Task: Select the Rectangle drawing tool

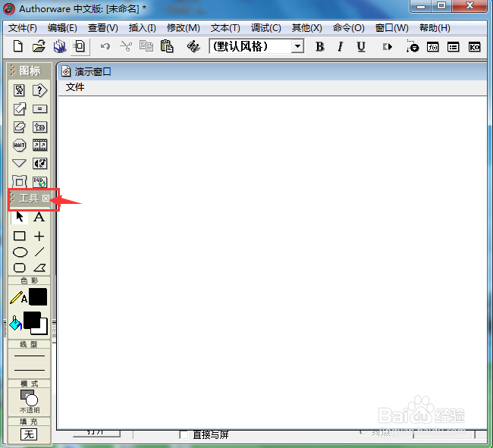Action: pyautogui.click(x=20, y=236)
